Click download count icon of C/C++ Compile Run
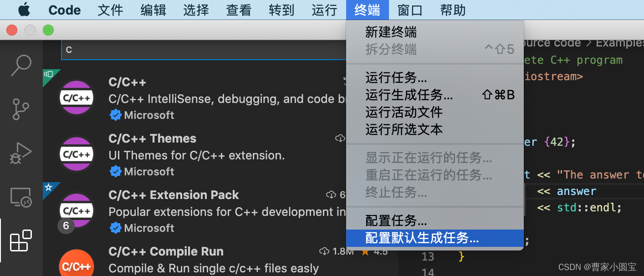 (324, 251)
